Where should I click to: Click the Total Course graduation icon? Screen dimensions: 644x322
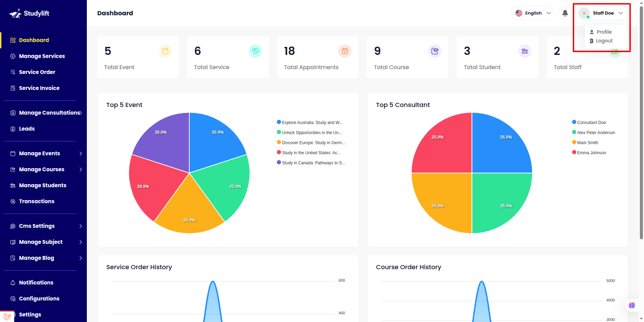pos(435,51)
